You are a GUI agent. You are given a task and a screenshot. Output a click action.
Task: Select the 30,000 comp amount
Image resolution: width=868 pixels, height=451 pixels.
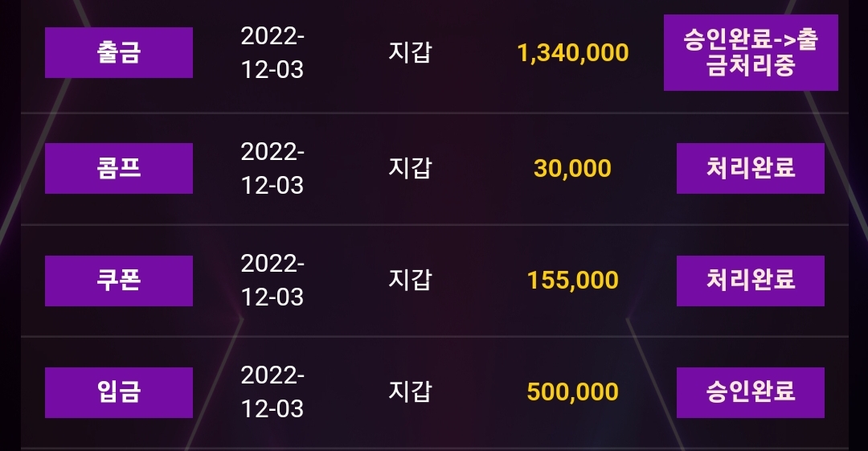[x=572, y=169]
